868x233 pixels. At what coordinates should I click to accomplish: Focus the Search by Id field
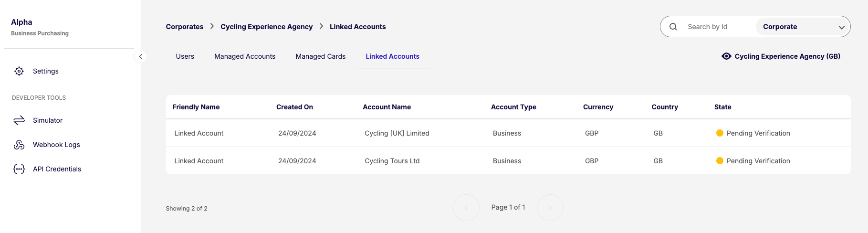pyautogui.click(x=718, y=27)
